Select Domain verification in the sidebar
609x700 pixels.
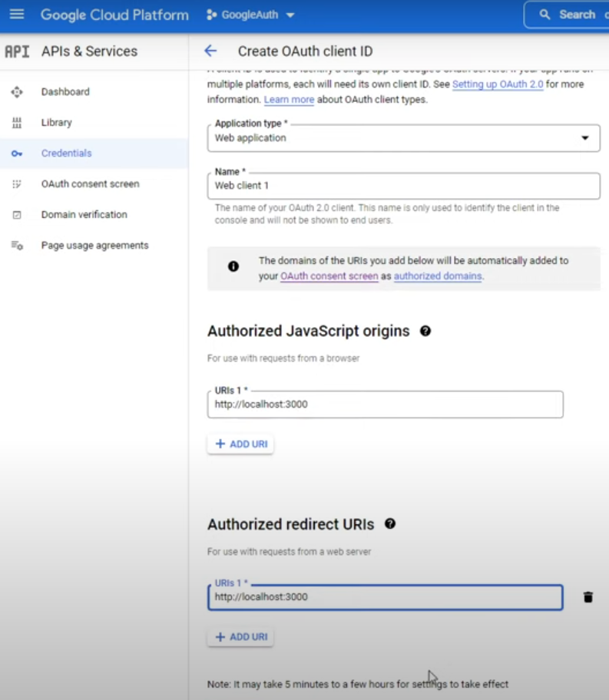84,215
